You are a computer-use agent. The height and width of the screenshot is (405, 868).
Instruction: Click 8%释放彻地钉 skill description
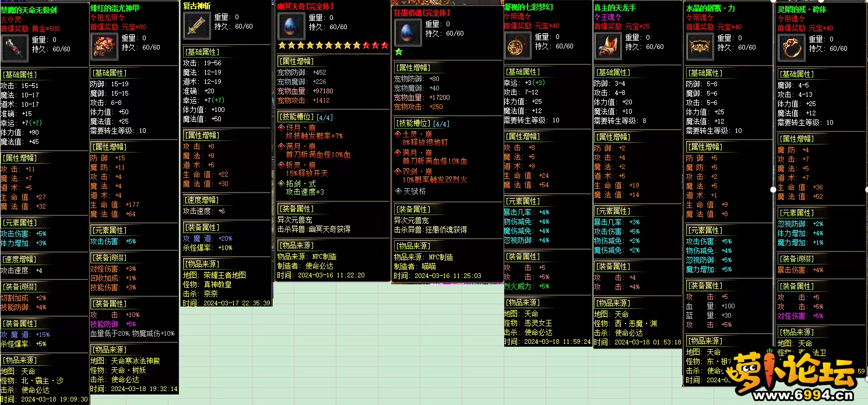(x=426, y=143)
